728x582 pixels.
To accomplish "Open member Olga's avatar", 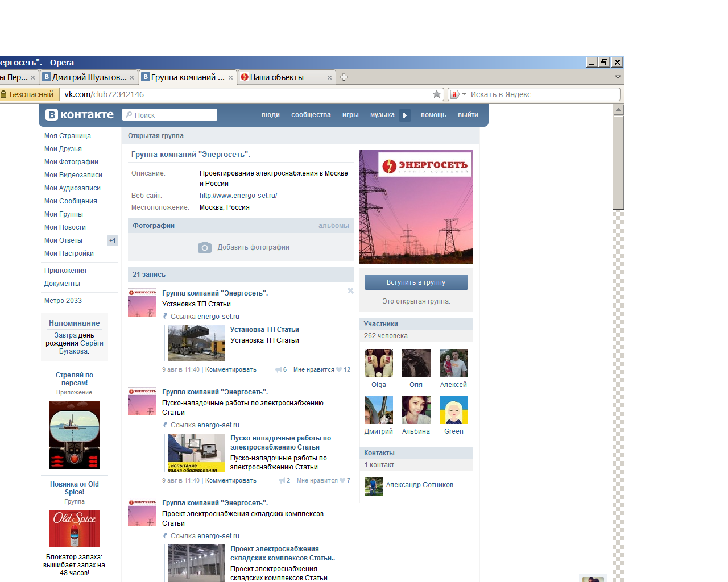I will click(379, 363).
